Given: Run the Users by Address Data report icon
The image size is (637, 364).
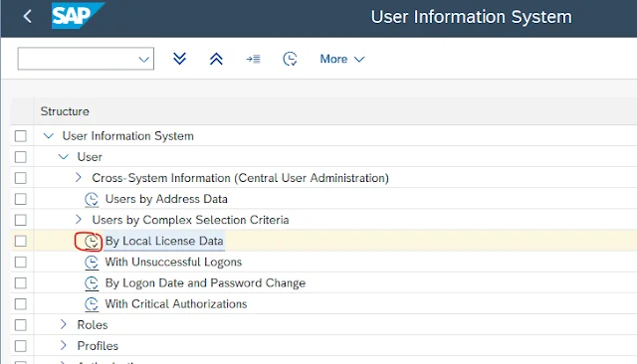Looking at the screenshot, I should pyautogui.click(x=92, y=199).
